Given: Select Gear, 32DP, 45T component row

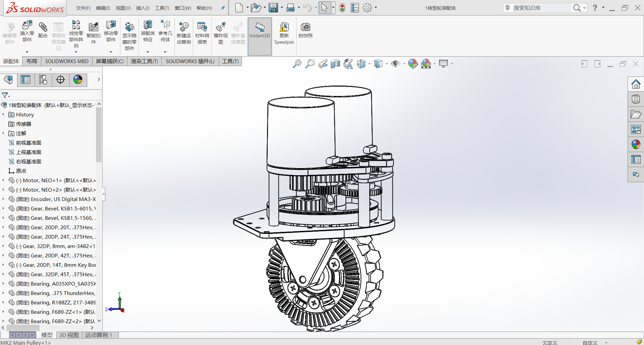Looking at the screenshot, I should pyautogui.click(x=52, y=274).
